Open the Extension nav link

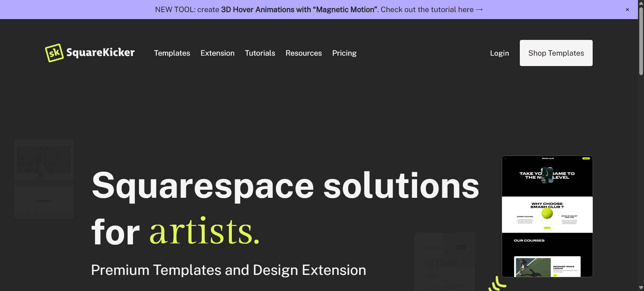pyautogui.click(x=217, y=53)
